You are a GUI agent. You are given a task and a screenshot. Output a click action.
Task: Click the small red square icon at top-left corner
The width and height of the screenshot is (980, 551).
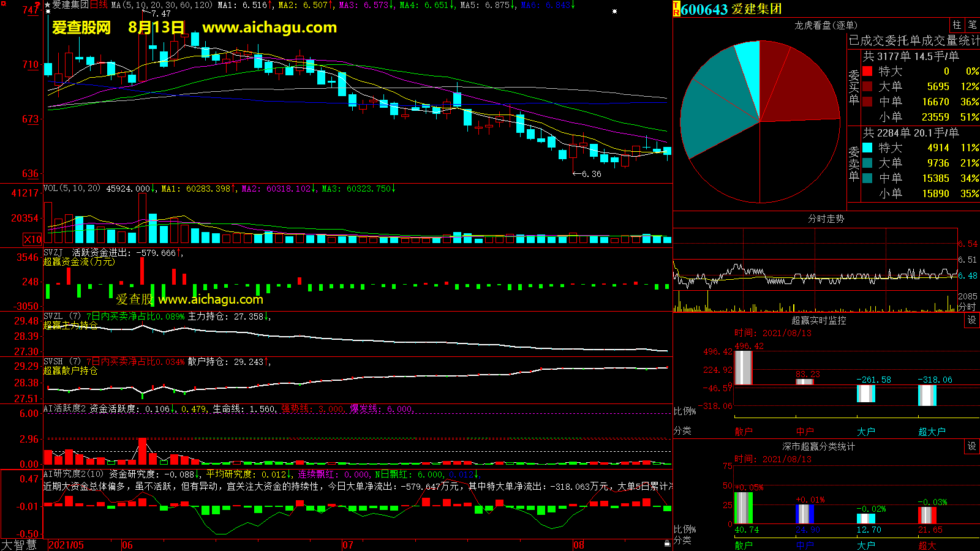tap(38, 4)
